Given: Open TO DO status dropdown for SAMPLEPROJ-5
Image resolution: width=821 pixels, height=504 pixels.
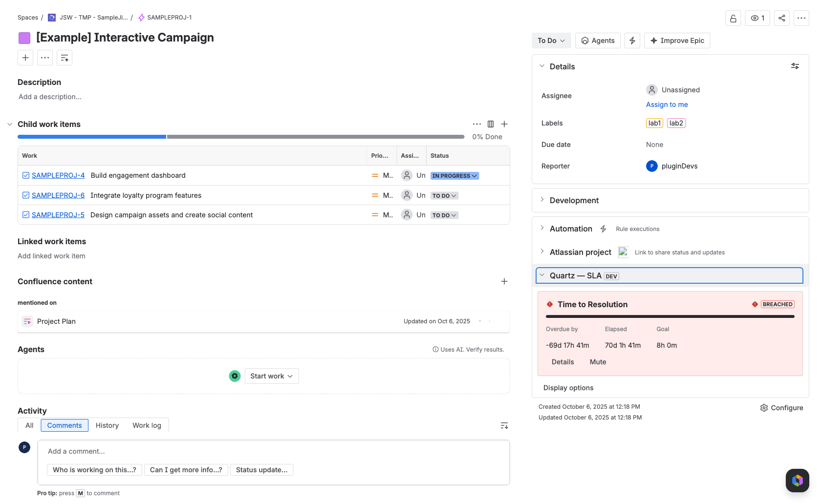Looking at the screenshot, I should pyautogui.click(x=444, y=215).
